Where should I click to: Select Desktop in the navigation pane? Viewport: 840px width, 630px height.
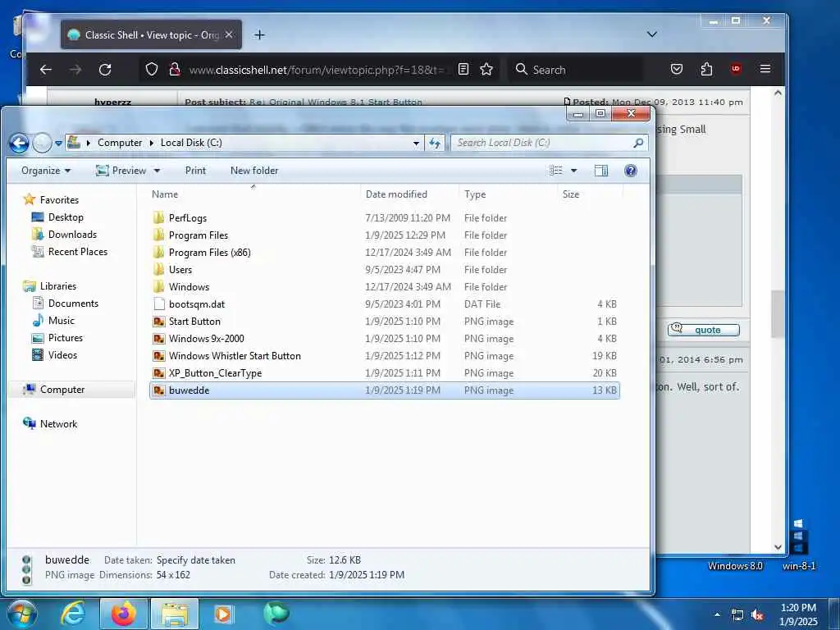coord(66,217)
